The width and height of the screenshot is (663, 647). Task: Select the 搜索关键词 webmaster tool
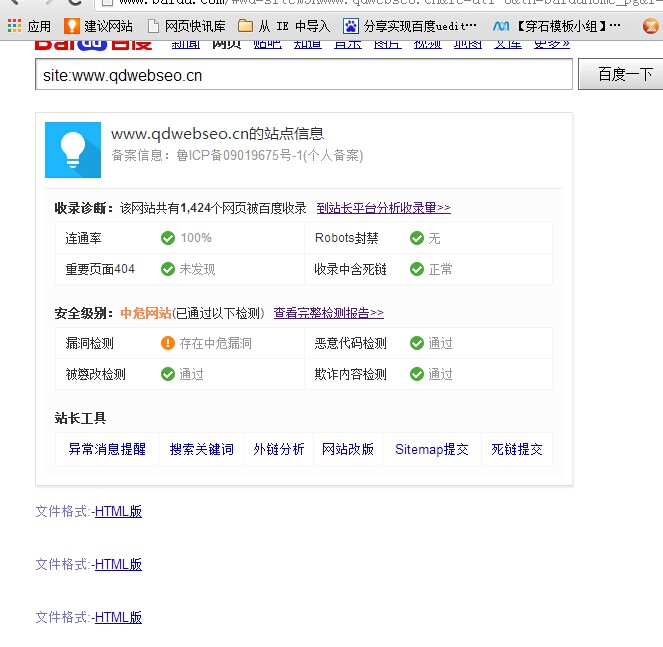(202, 449)
